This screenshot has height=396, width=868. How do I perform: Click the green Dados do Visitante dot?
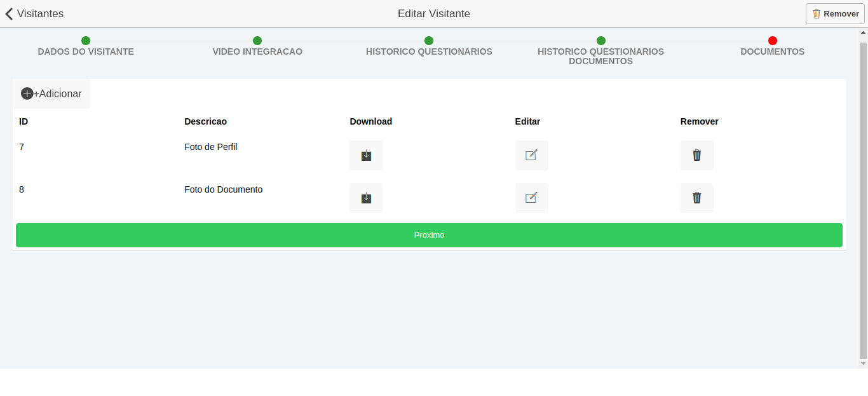(x=86, y=41)
